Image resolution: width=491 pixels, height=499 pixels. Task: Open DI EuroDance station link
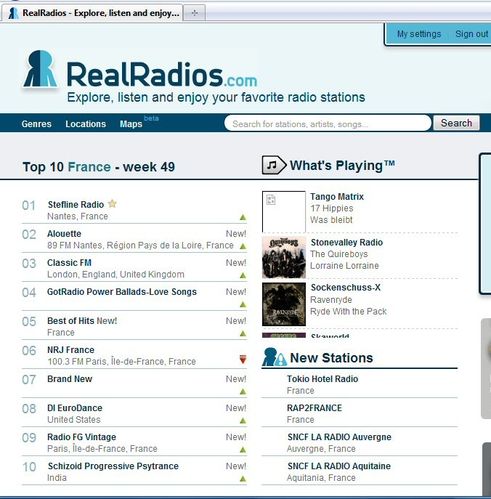(75, 408)
